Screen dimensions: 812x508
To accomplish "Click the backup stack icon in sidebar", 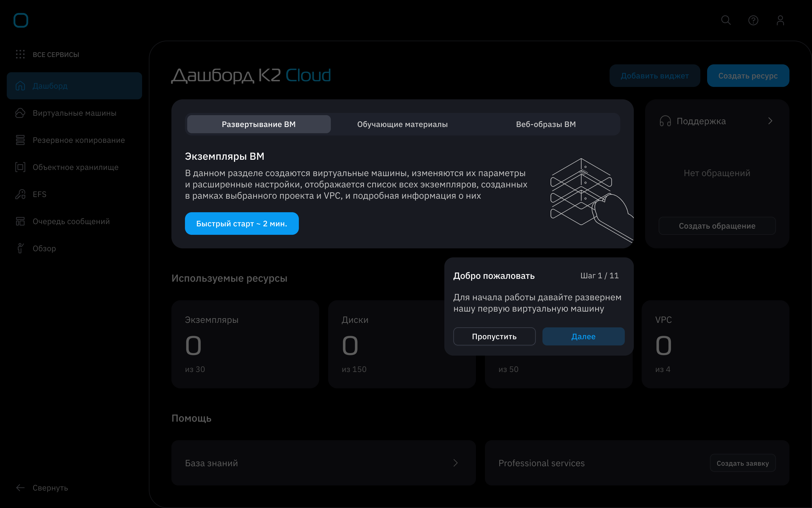I will [x=20, y=140].
